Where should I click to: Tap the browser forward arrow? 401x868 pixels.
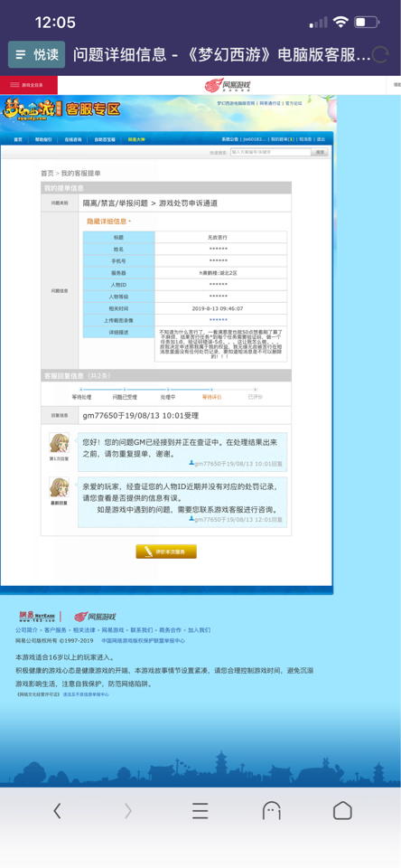(x=127, y=811)
